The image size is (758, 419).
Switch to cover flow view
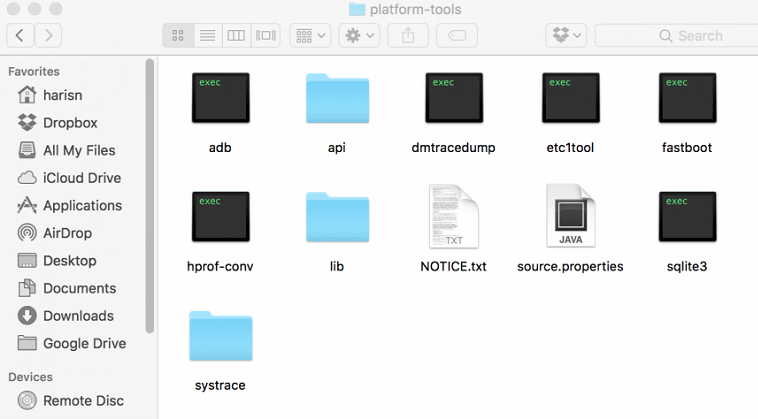[x=266, y=35]
